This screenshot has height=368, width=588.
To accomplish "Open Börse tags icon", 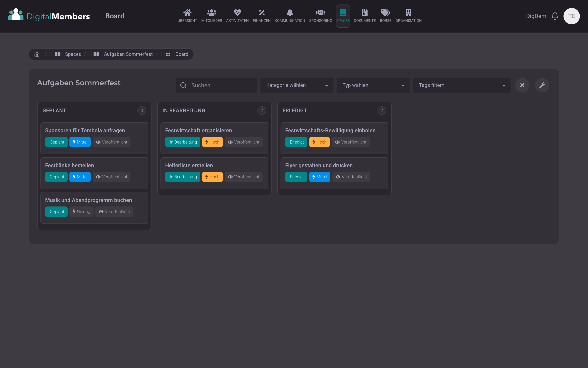I will [385, 12].
